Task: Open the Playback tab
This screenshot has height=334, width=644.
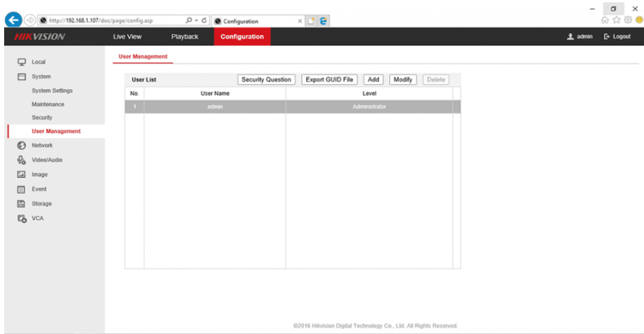Action: click(x=185, y=37)
